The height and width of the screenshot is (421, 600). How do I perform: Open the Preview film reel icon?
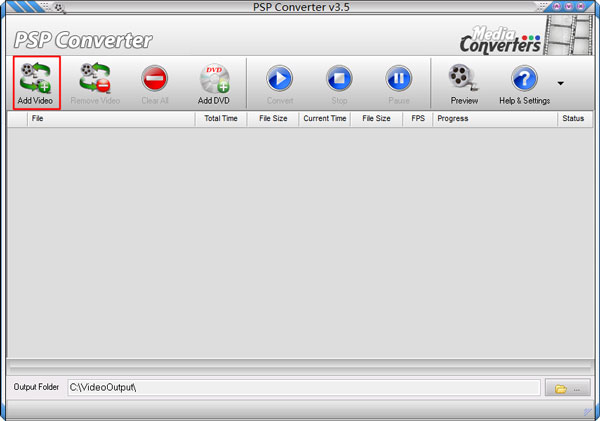coord(463,78)
